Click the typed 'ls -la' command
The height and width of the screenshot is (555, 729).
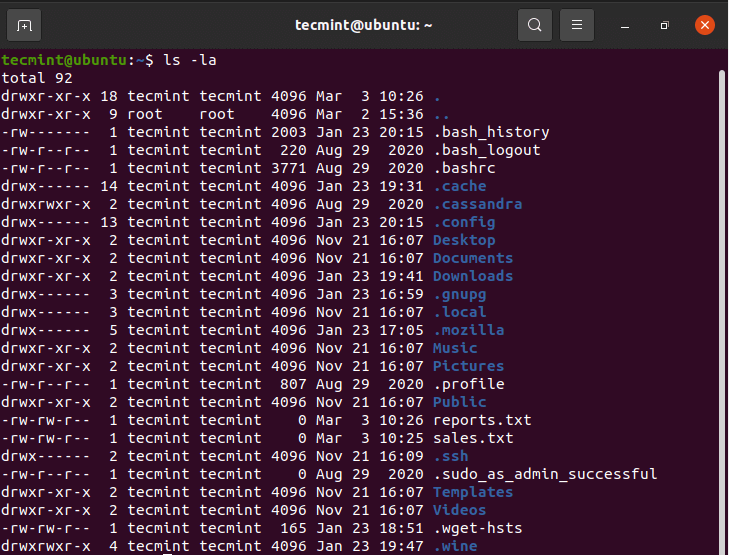click(x=190, y=60)
